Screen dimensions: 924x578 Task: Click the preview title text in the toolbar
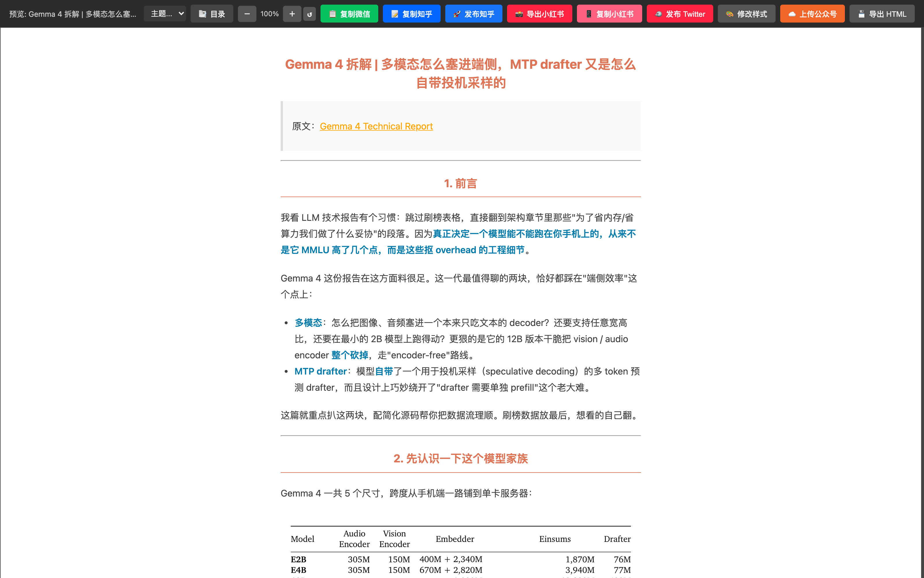click(x=72, y=14)
